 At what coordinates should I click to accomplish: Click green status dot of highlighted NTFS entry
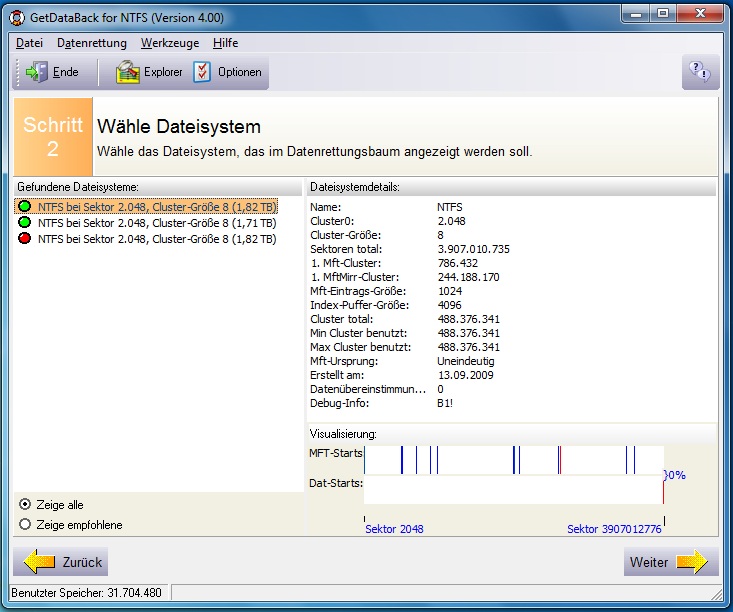24,206
